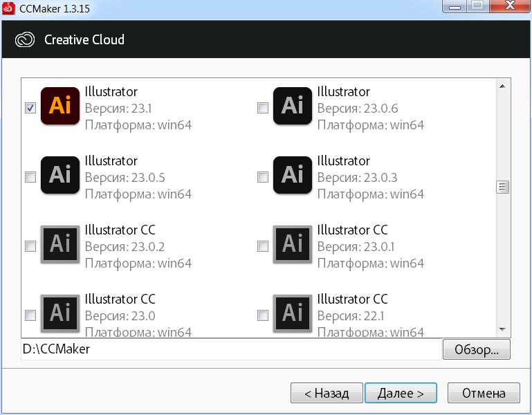
Task: Check the Illustrator 23.0.3 checkbox
Action: [x=263, y=177]
